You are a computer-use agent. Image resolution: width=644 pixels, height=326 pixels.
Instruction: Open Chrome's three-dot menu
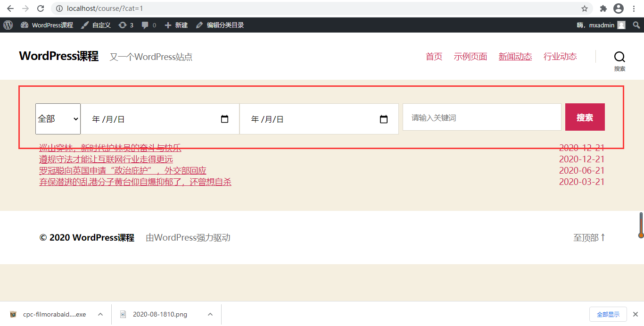point(635,8)
